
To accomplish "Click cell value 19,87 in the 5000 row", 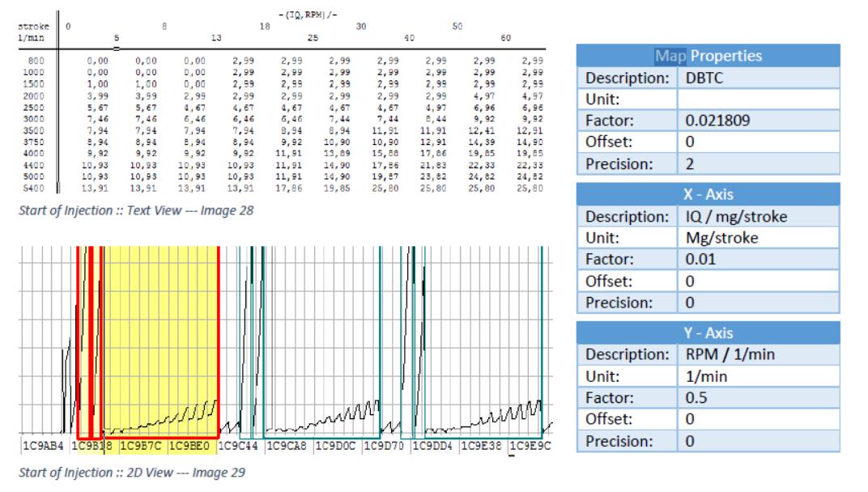I will pos(385,176).
